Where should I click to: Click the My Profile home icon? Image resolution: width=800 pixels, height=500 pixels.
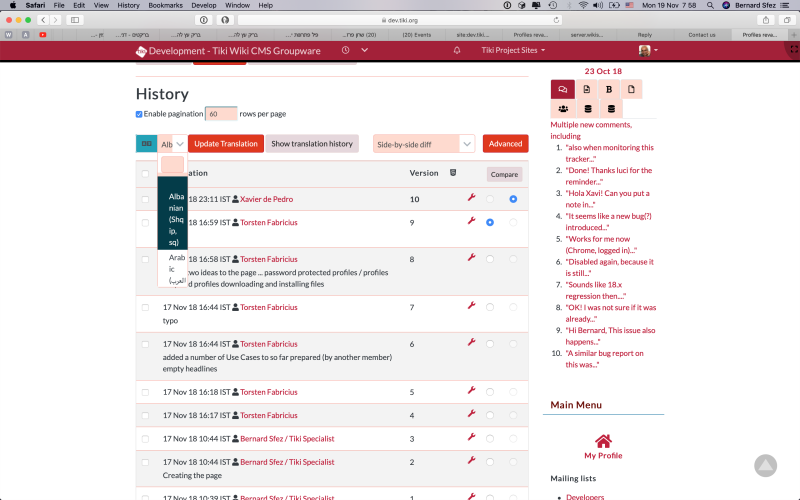[603, 441]
